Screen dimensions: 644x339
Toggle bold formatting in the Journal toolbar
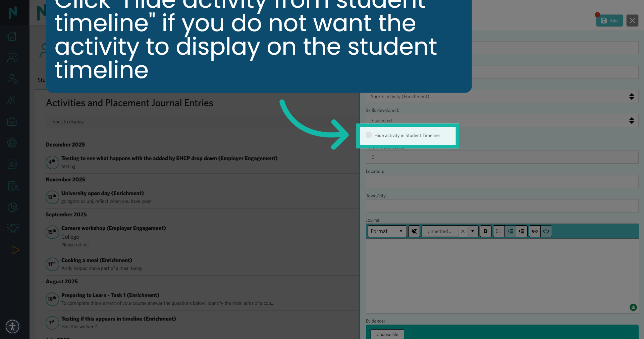tap(485, 231)
